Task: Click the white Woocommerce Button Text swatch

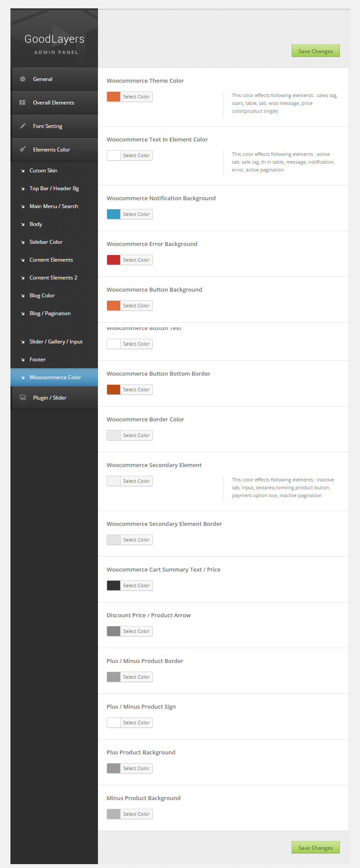Action: point(114,344)
